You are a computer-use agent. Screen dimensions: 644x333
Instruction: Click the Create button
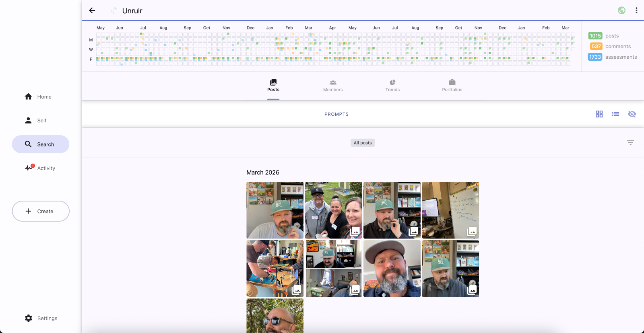(x=41, y=211)
